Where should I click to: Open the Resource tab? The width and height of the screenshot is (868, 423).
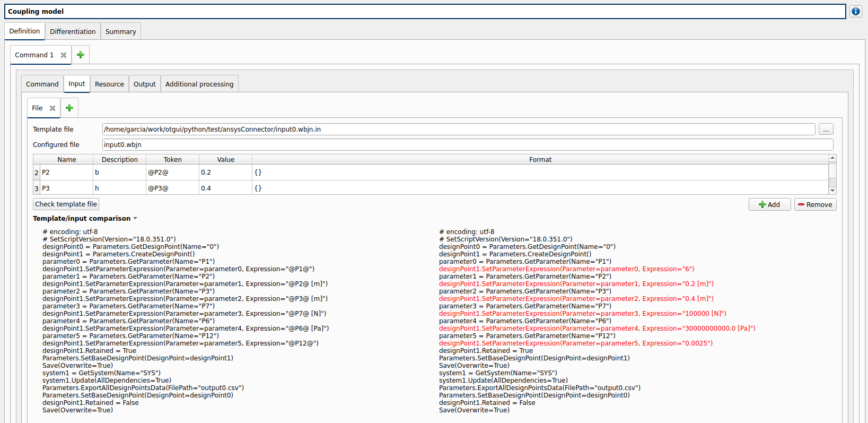[109, 84]
